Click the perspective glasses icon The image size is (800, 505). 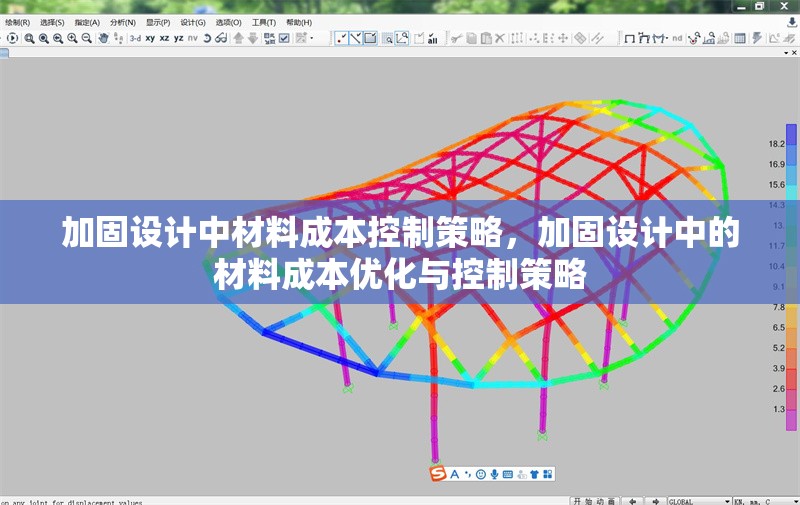(221, 38)
